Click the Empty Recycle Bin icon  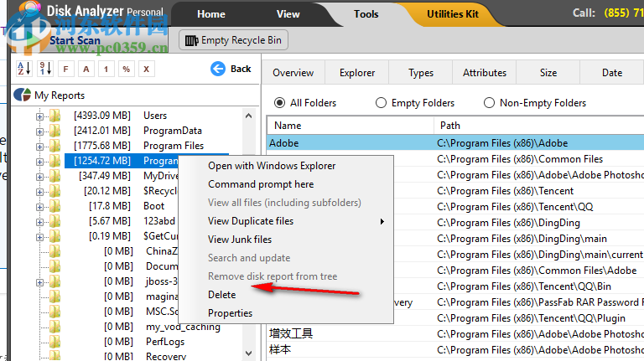[191, 40]
